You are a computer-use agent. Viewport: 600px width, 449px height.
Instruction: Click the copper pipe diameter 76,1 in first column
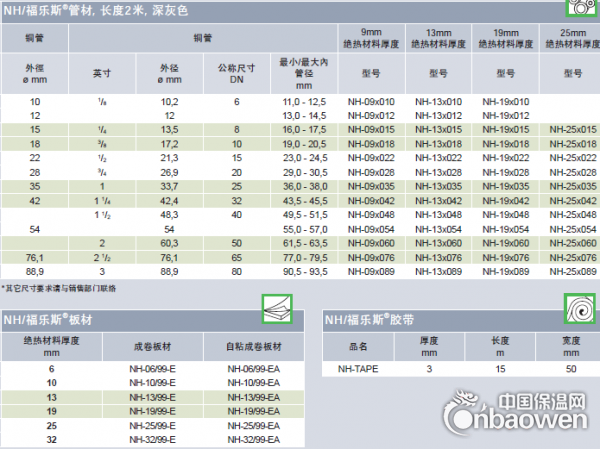pyautogui.click(x=34, y=258)
